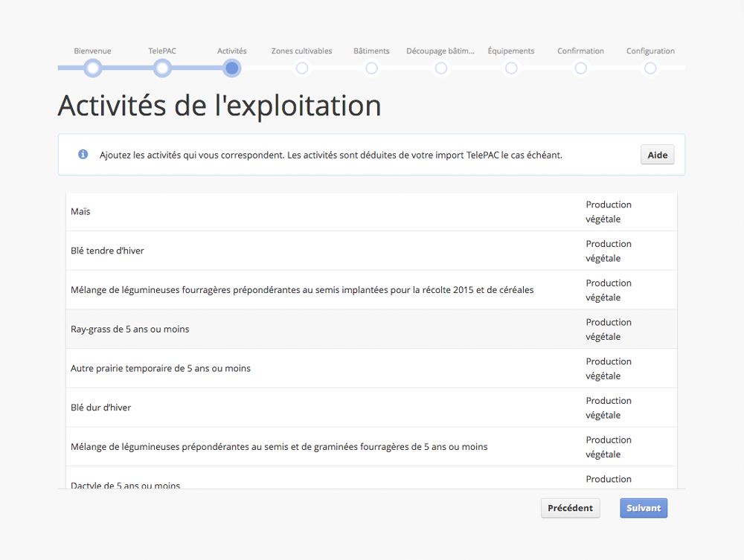Click Production végétale in Blé tendre row

(609, 251)
